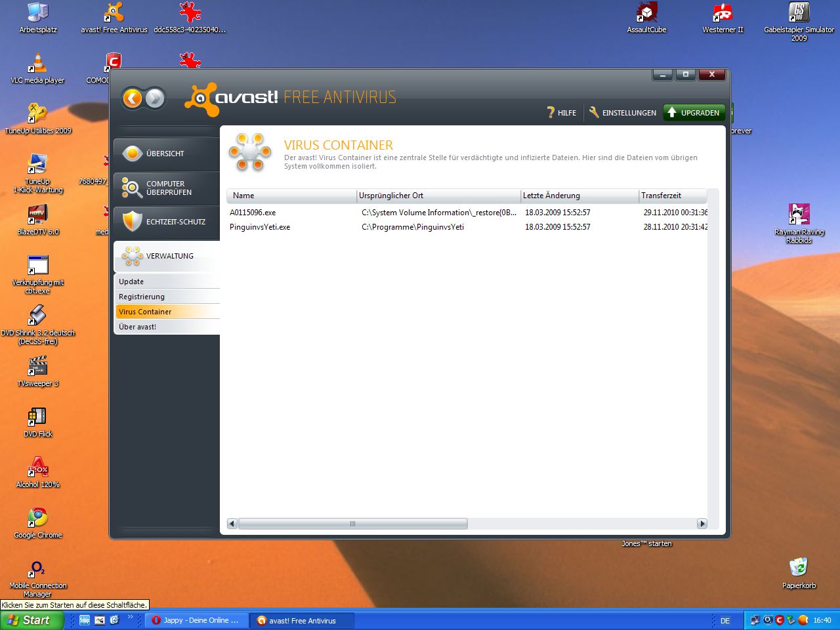This screenshot has width=840, height=630.
Task: Select the PinguinvsYeti.exe file row
Action: pyautogui.click(x=467, y=227)
